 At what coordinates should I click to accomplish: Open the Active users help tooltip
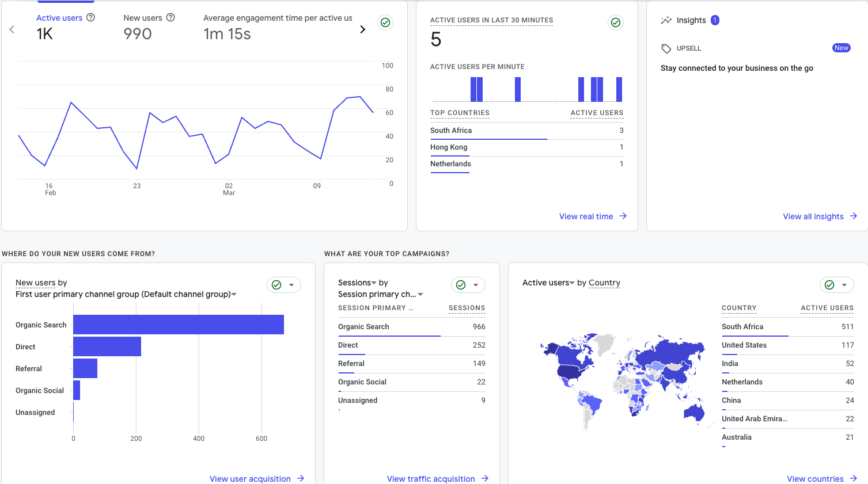tap(91, 18)
